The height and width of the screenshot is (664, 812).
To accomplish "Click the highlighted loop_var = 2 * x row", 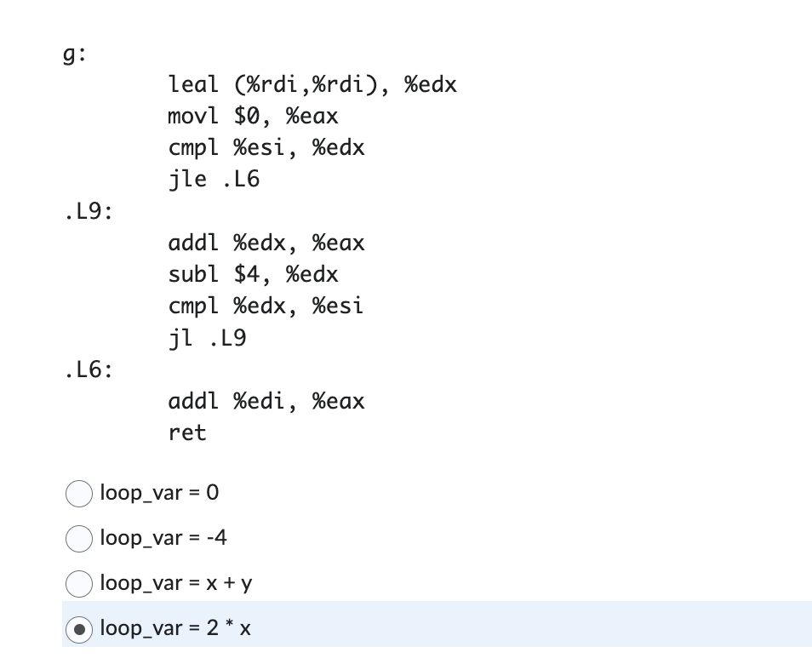I will click(x=174, y=629).
